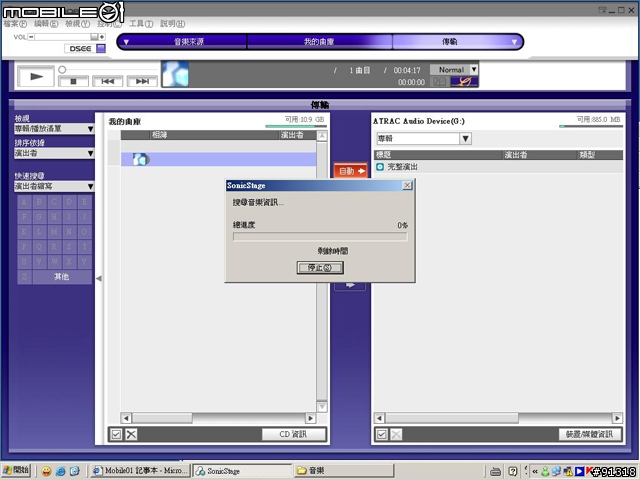The width and height of the screenshot is (640, 480).
Task: Click the 裝置/媒體資訊 button
Action: [x=589, y=434]
